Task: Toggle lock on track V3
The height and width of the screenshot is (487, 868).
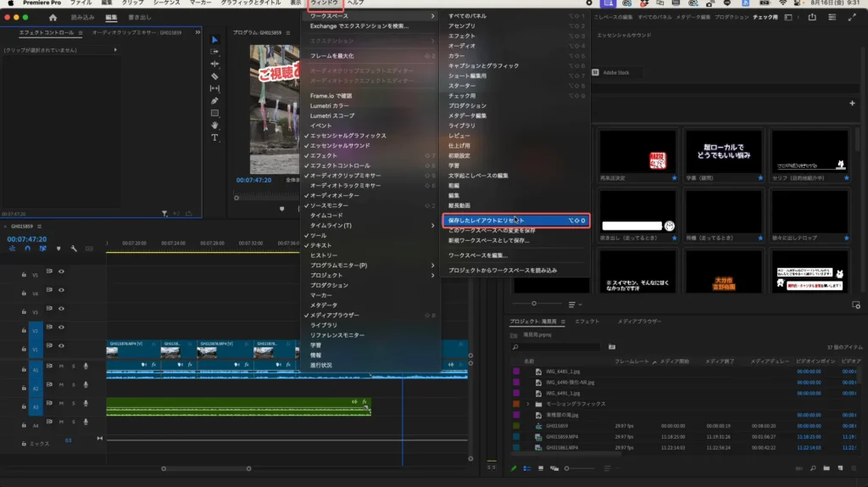Action: (x=23, y=311)
